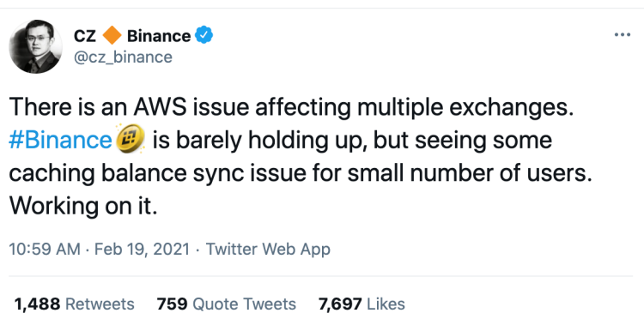
Task: Open the Twitter Web App source link
Action: [268, 249]
